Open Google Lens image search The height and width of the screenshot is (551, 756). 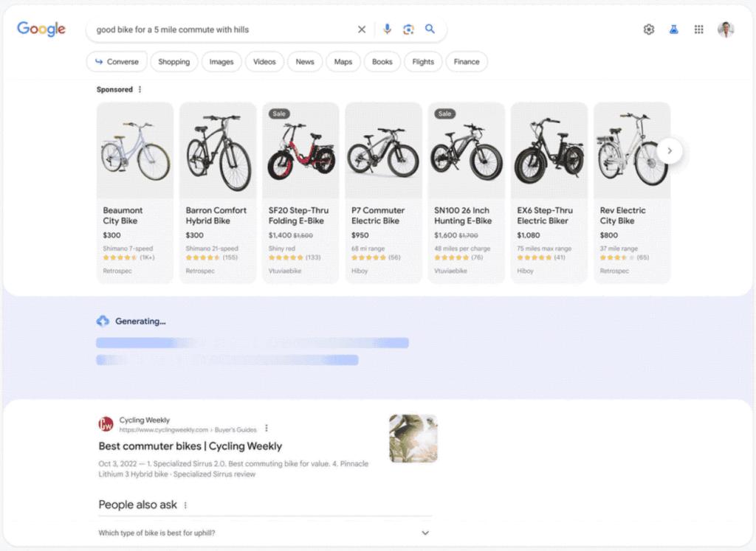(x=408, y=30)
